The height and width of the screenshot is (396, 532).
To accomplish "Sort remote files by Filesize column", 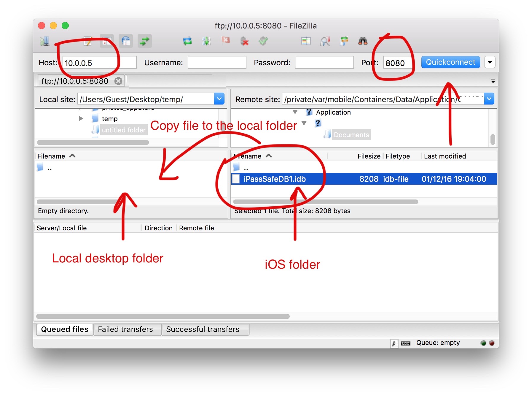I will 355,156.
